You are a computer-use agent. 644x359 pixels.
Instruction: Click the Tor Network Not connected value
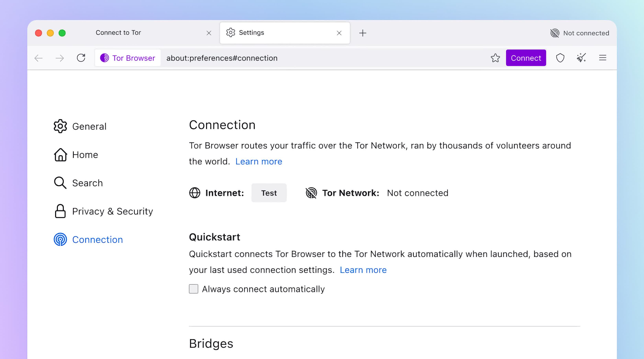point(417,193)
